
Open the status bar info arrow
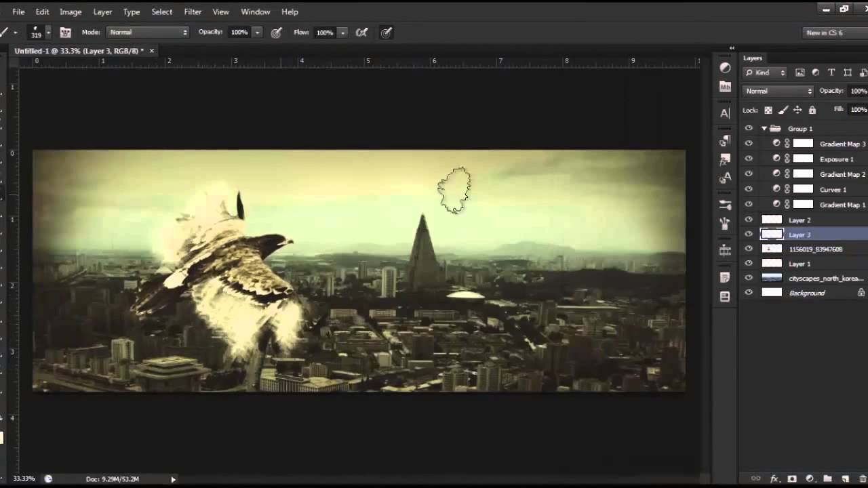click(x=173, y=479)
